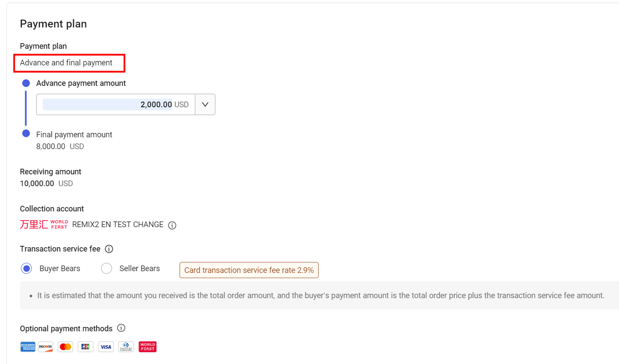Image resolution: width=619 pixels, height=364 pixels.
Task: Open the Advance and final payment plan selector
Action: click(x=69, y=63)
